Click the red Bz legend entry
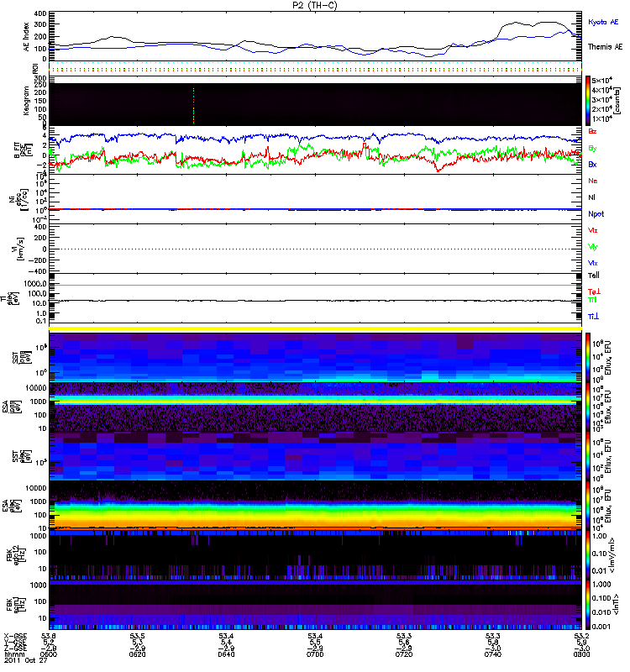 593,132
